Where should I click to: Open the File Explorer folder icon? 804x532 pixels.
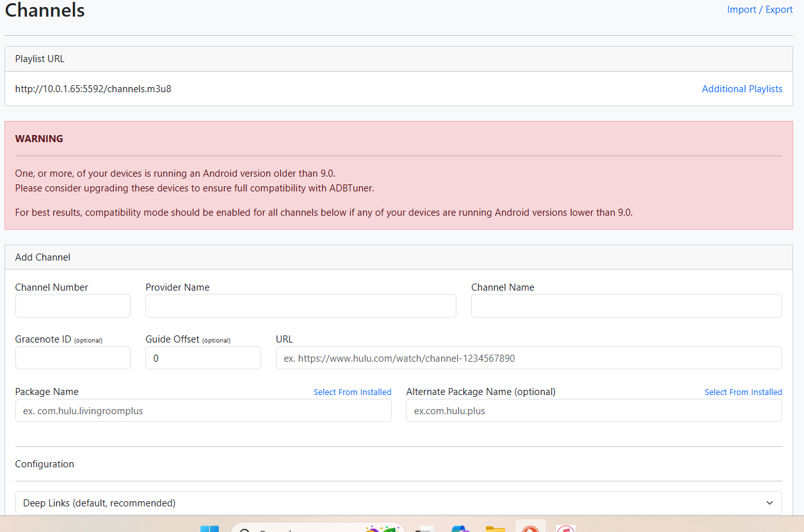(495, 528)
